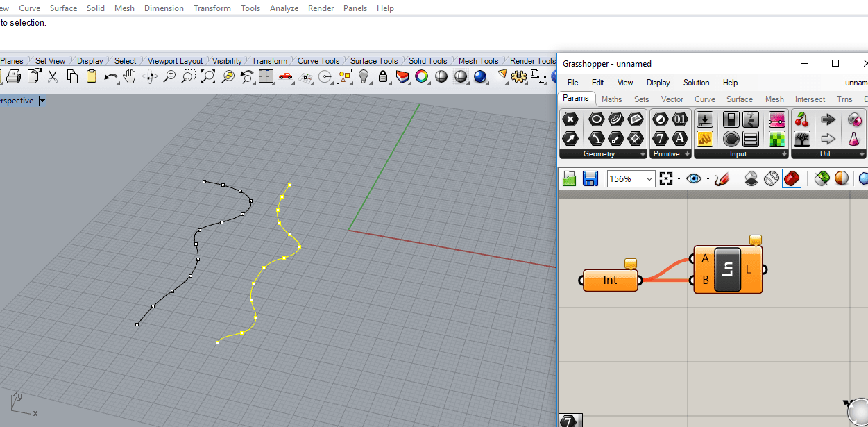This screenshot has width=868, height=427.
Task: Open the Layers icon in Rhino toolbar
Action: [x=402, y=76]
